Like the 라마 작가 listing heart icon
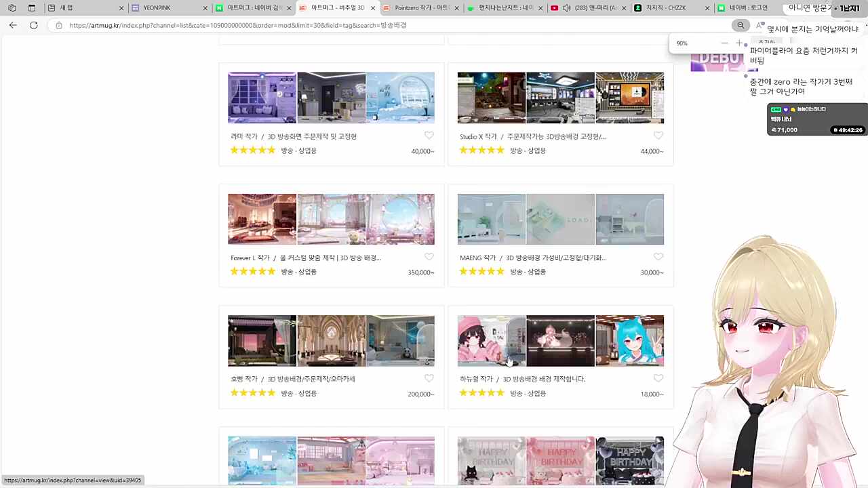 tap(429, 136)
